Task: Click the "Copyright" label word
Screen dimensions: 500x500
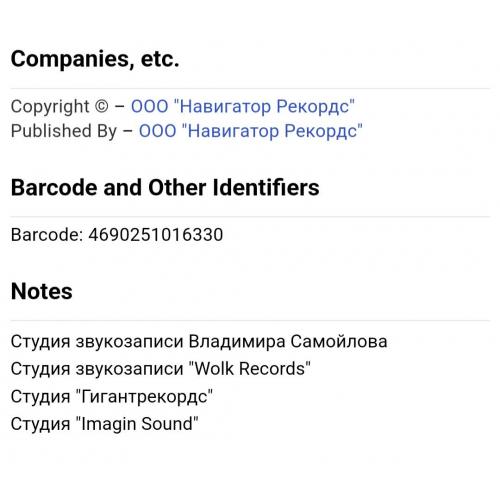Action: (50, 107)
